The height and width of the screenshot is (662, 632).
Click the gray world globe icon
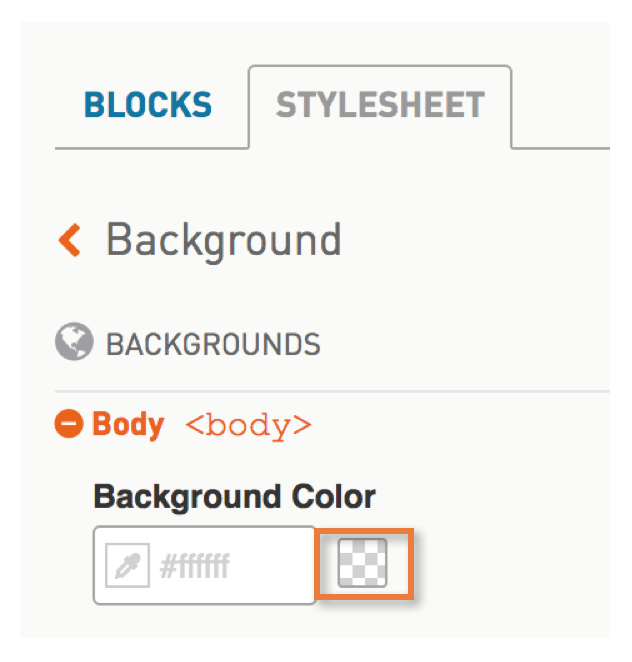[x=74, y=341]
